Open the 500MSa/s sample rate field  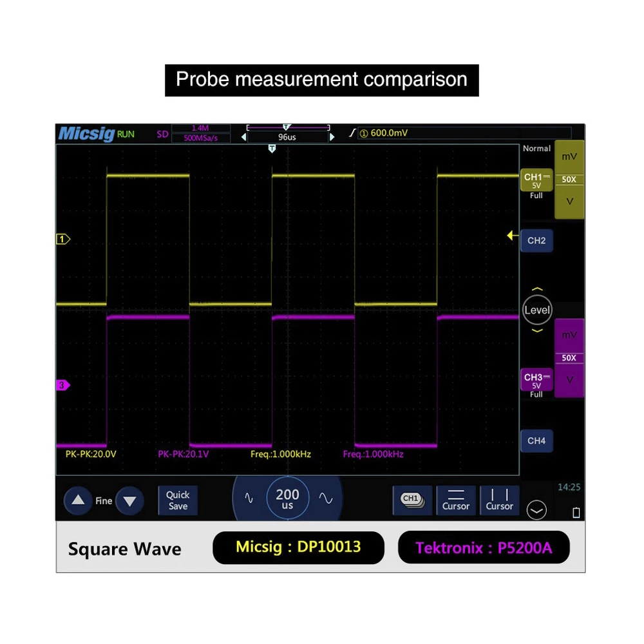coord(201,138)
